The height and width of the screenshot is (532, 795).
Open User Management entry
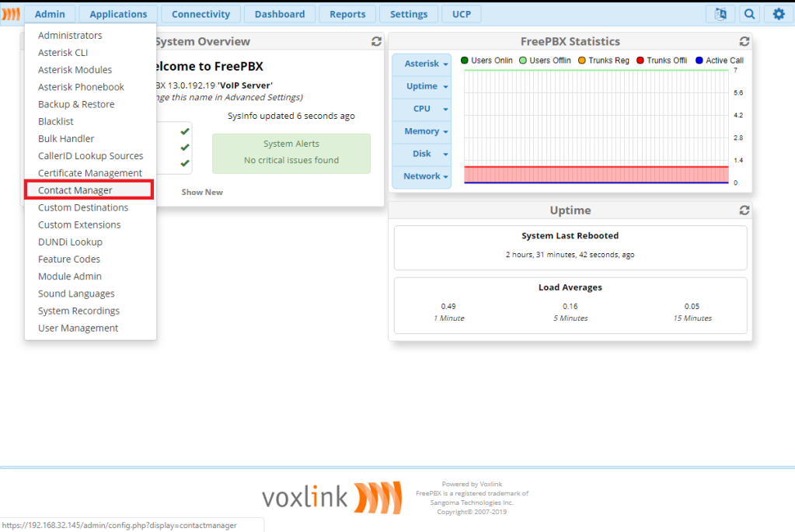pos(90,329)
